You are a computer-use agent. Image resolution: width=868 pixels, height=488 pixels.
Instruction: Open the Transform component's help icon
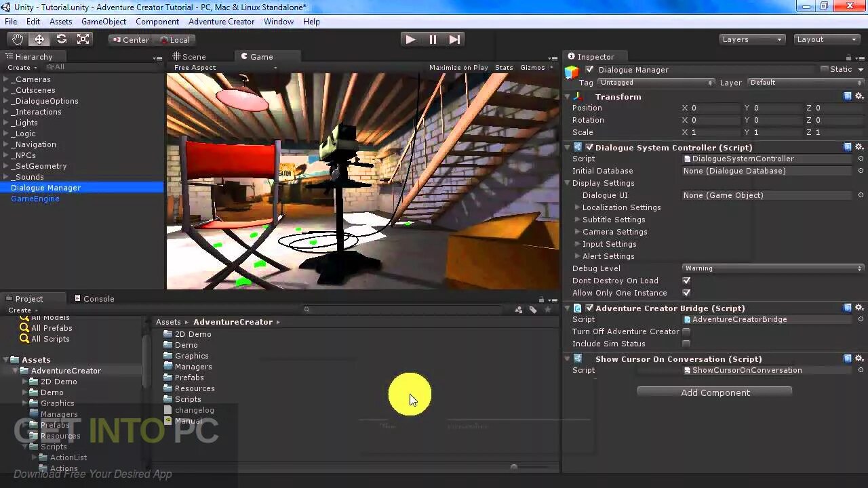point(848,96)
